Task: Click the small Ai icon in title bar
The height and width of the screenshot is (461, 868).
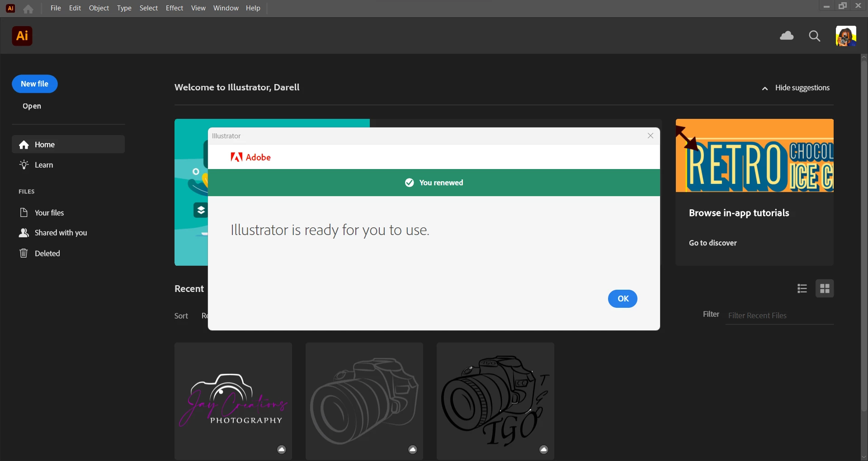Action: click(x=10, y=8)
